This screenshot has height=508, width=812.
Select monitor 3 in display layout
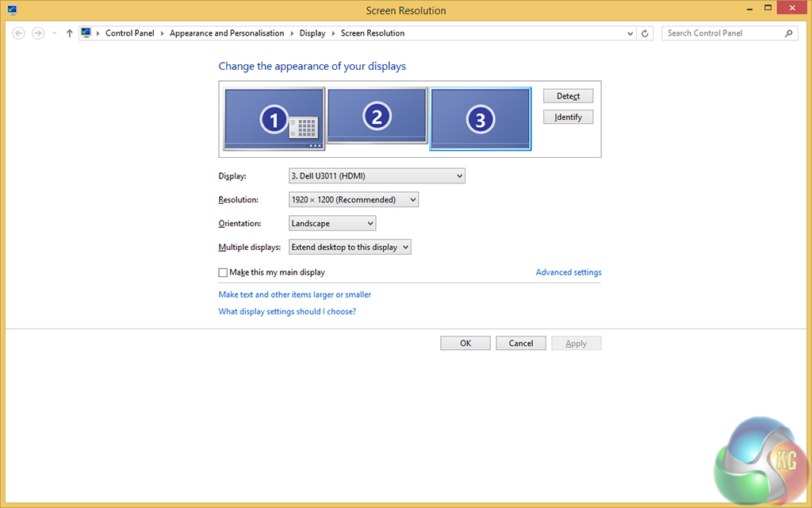pyautogui.click(x=480, y=119)
